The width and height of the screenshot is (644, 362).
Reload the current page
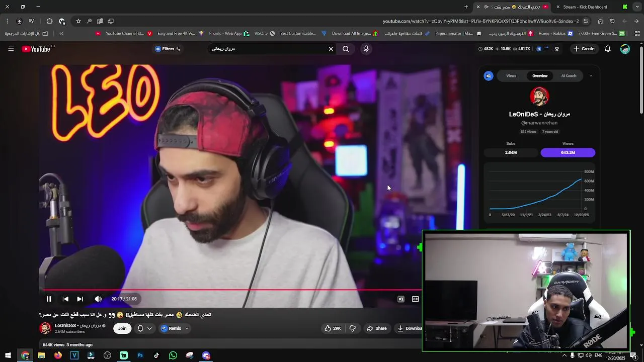(612, 21)
